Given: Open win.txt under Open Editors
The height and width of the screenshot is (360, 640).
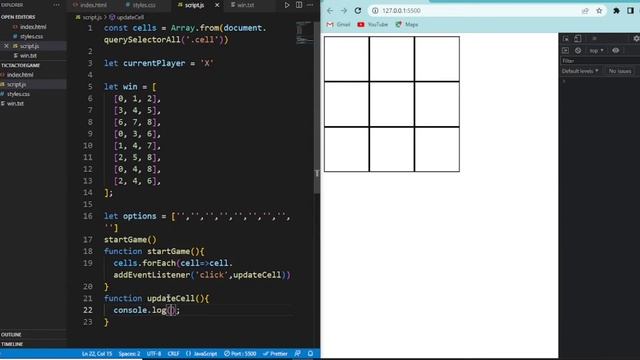Looking at the screenshot, I should [28, 56].
